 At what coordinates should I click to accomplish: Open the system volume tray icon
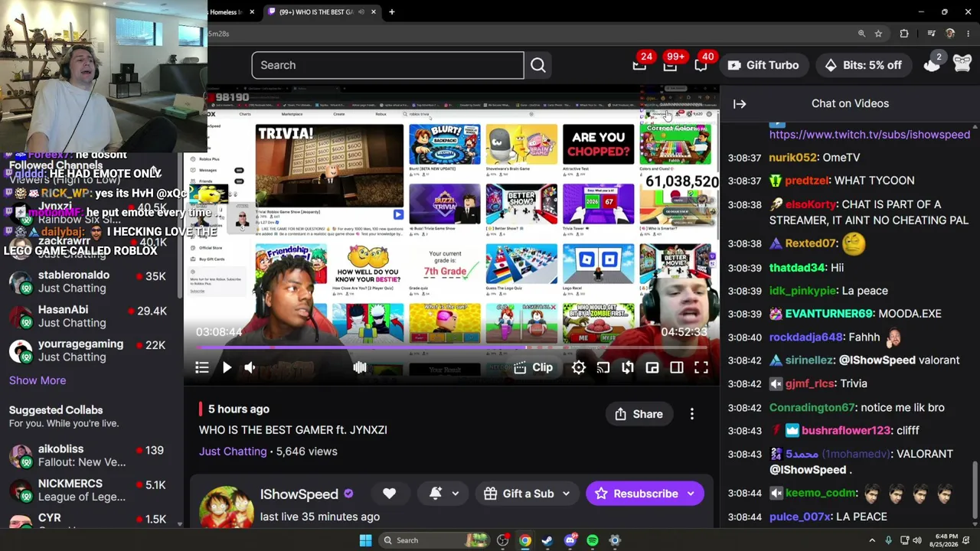(917, 540)
